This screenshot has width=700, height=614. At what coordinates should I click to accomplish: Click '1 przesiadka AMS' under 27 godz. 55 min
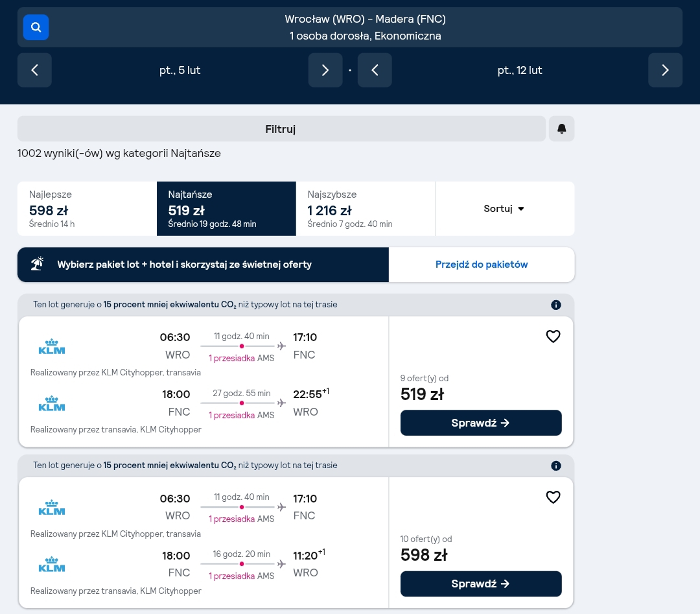pyautogui.click(x=242, y=416)
